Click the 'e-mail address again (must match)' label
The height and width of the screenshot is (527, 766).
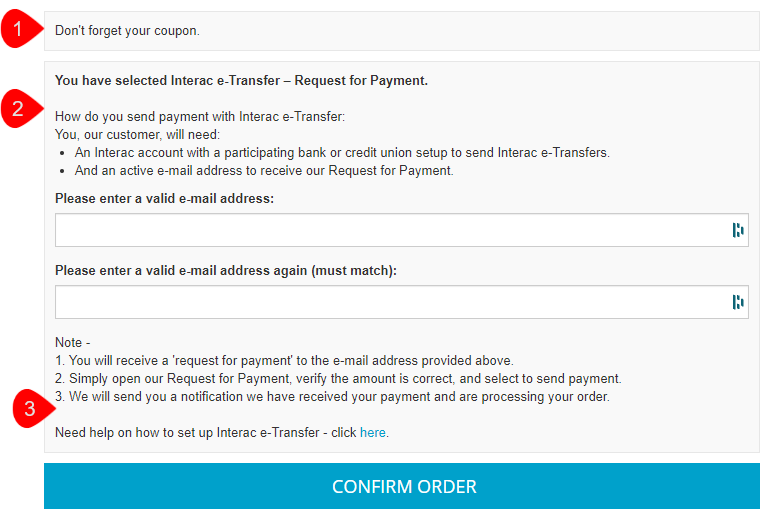click(225, 270)
